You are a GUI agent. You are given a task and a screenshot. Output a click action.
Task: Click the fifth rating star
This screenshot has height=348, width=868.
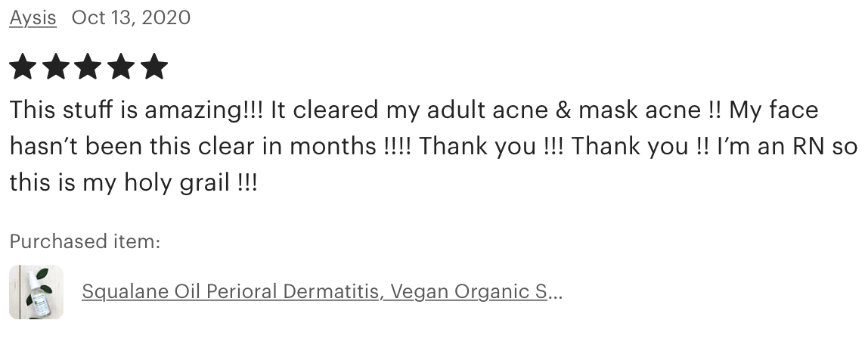pyautogui.click(x=154, y=67)
